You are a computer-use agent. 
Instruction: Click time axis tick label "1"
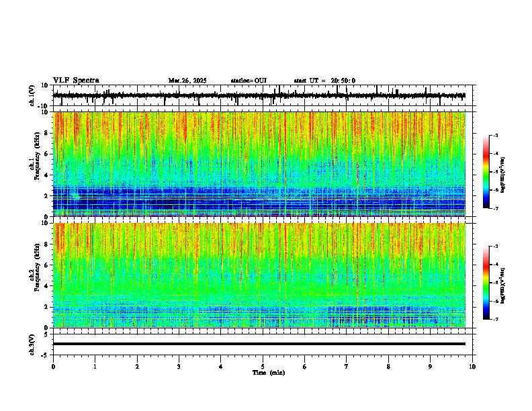(x=95, y=367)
